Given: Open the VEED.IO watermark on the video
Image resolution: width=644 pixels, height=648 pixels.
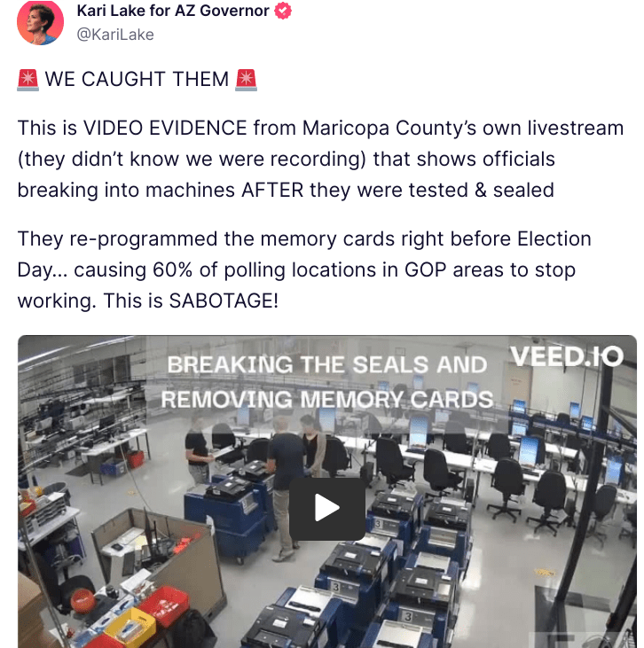Looking at the screenshot, I should point(567,355).
